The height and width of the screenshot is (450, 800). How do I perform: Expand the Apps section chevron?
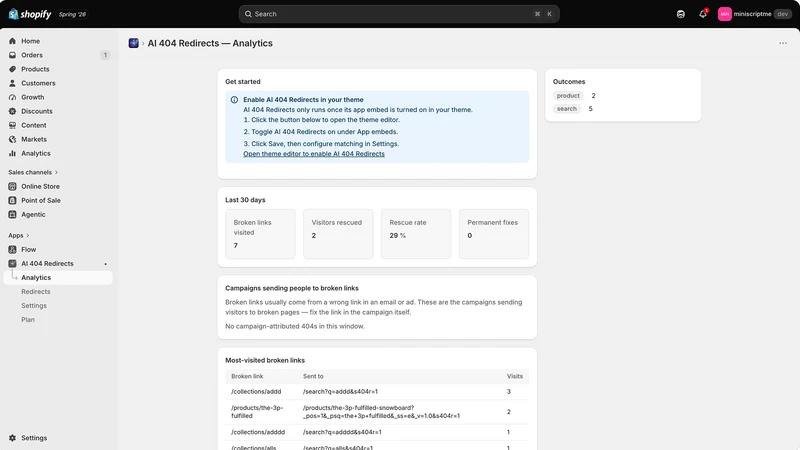[x=28, y=236]
